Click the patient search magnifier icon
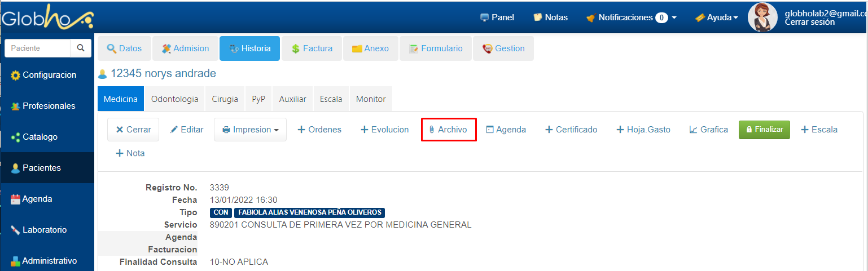 point(81,48)
